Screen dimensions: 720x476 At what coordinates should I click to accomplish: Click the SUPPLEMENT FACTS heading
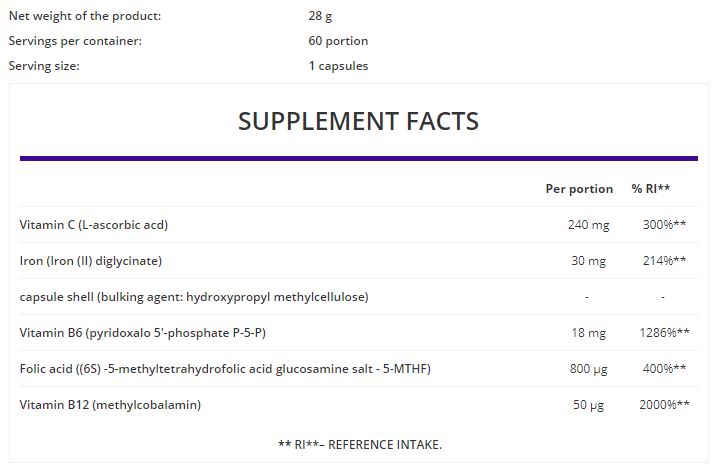pos(358,122)
